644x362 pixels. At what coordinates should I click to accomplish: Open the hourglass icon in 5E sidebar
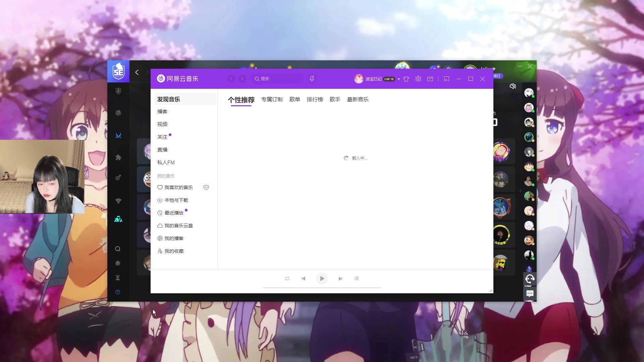(x=118, y=278)
